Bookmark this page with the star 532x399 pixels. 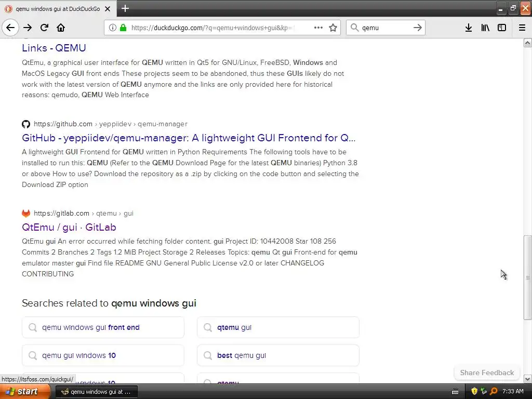click(x=333, y=28)
